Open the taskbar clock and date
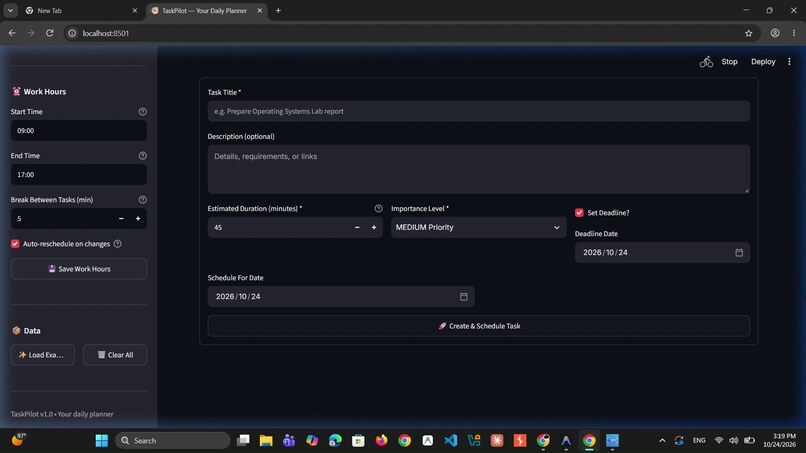Screen dimensions: 806x453 (x=779, y=441)
